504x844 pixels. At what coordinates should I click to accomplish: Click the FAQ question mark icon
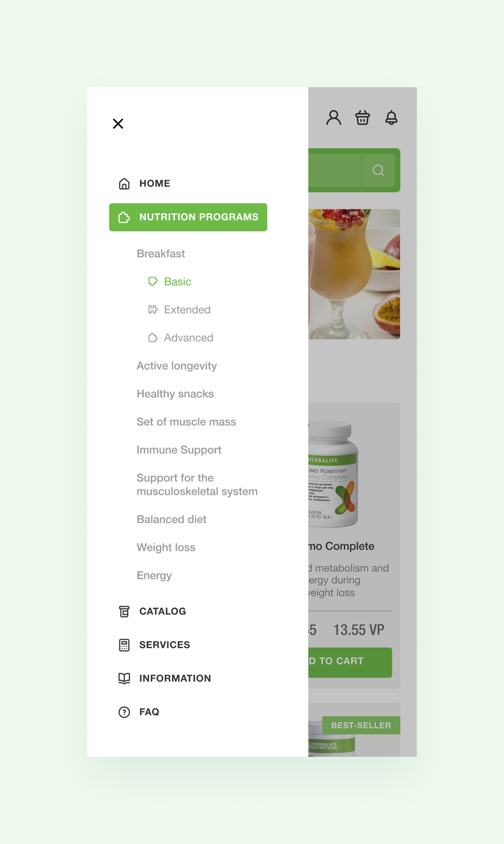[x=124, y=712]
